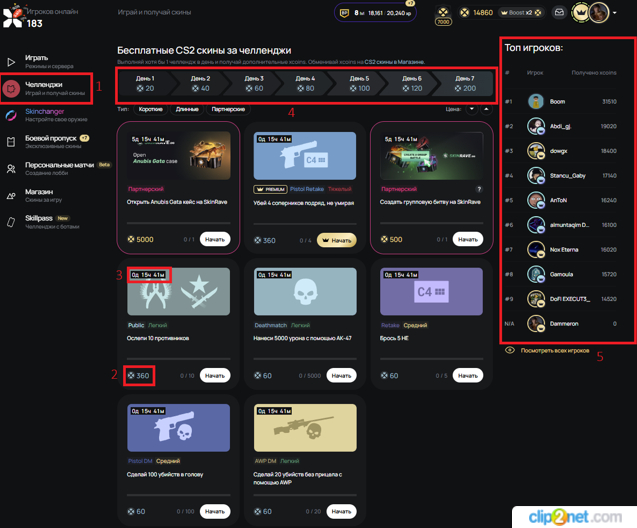Viewport: 637px width, 528px height.
Task: Open Skillpass sidebar icon
Action: pos(11,222)
